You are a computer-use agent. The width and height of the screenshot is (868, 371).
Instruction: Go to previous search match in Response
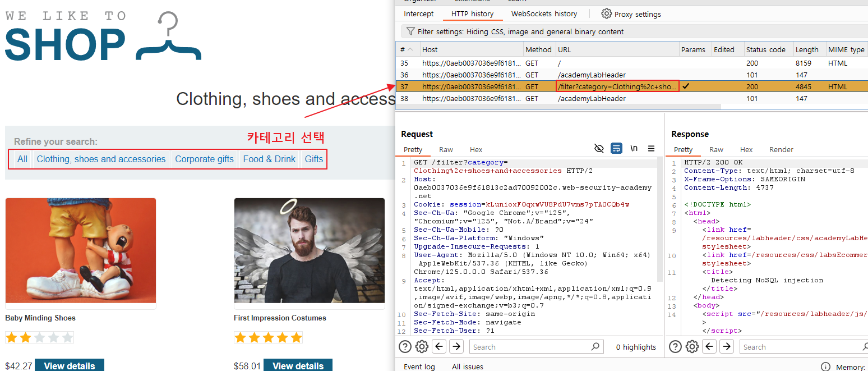tap(710, 346)
